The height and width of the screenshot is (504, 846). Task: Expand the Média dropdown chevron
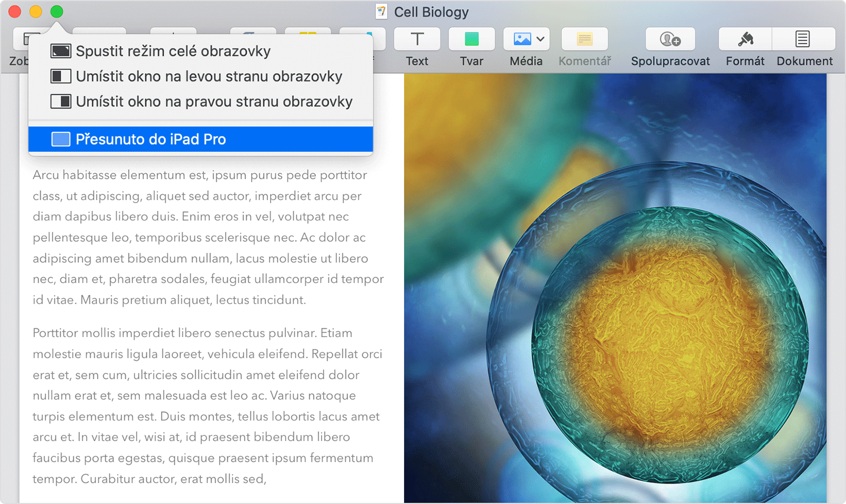pos(541,39)
